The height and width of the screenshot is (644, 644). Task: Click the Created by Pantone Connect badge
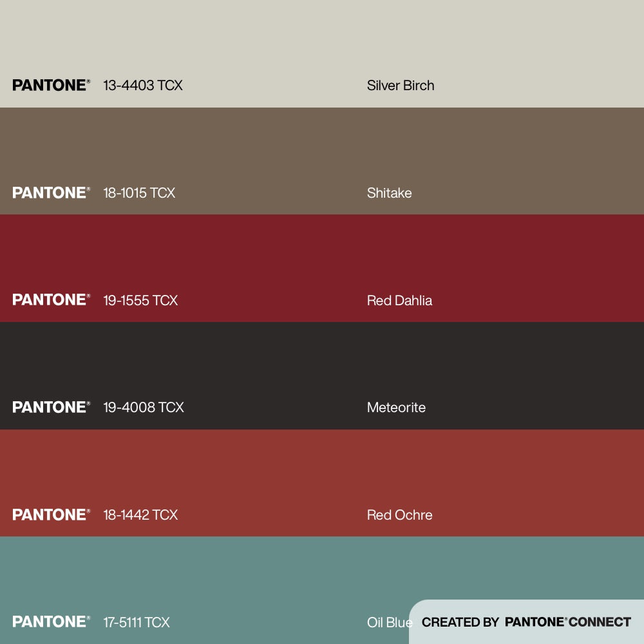(x=526, y=622)
